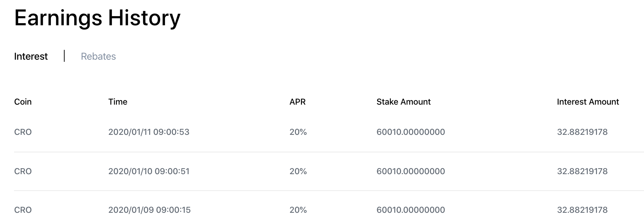The height and width of the screenshot is (224, 644).
Task: Switch to the Rebates tab
Action: pyautogui.click(x=98, y=57)
